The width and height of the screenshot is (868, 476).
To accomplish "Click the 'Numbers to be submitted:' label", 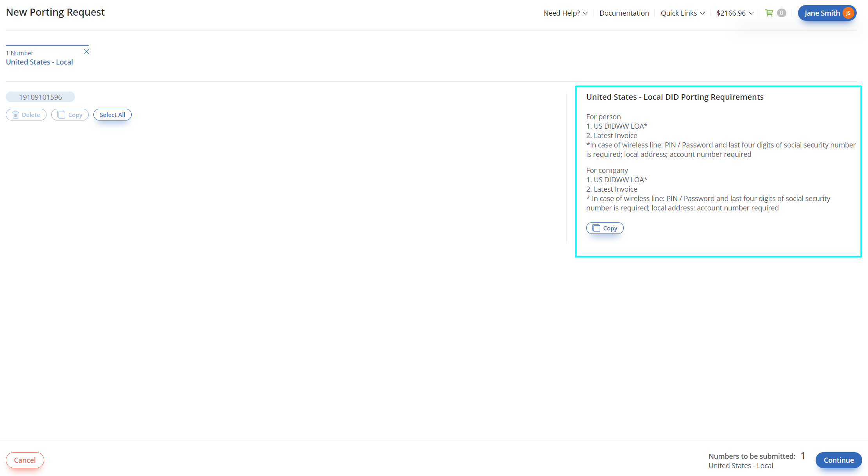I will [x=752, y=456].
